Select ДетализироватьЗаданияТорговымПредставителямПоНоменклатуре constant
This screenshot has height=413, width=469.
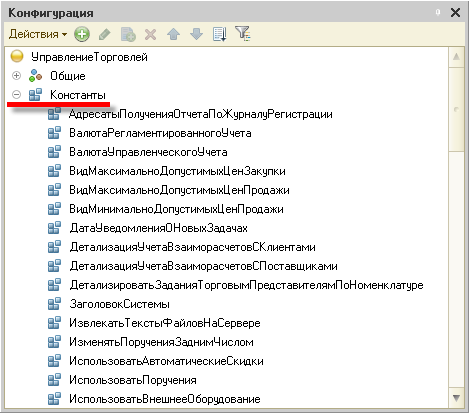pos(246,285)
